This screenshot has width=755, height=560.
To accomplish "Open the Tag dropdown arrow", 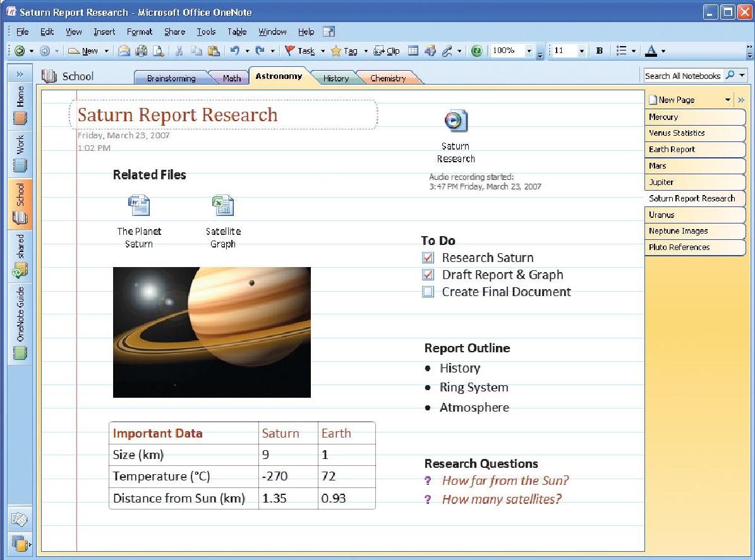I will coord(365,51).
